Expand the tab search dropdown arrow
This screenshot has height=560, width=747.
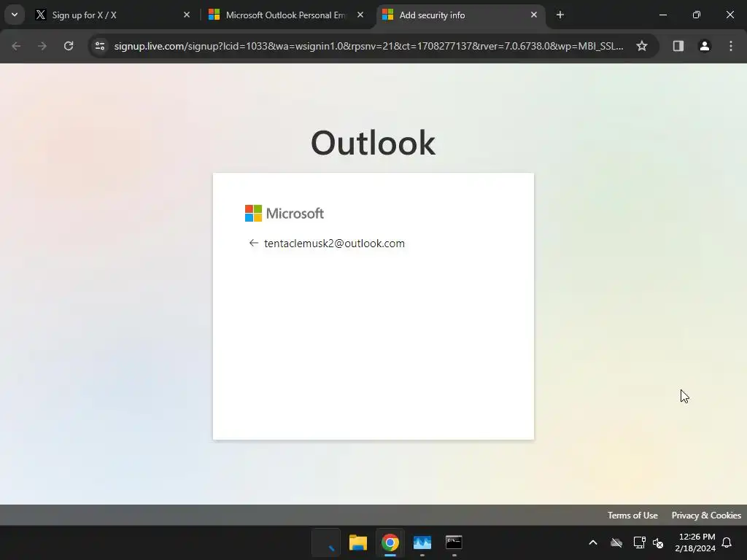(15, 15)
